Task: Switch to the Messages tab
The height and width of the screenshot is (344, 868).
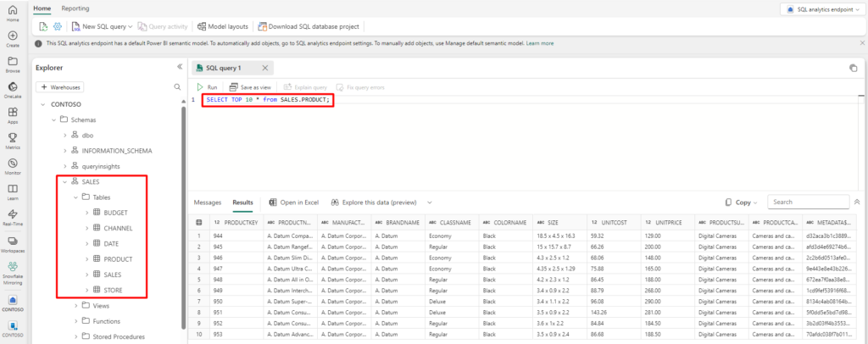Action: click(208, 203)
